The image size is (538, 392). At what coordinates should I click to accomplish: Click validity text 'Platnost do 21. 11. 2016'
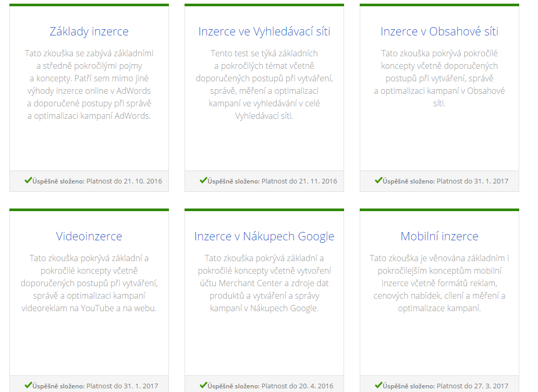point(299,181)
